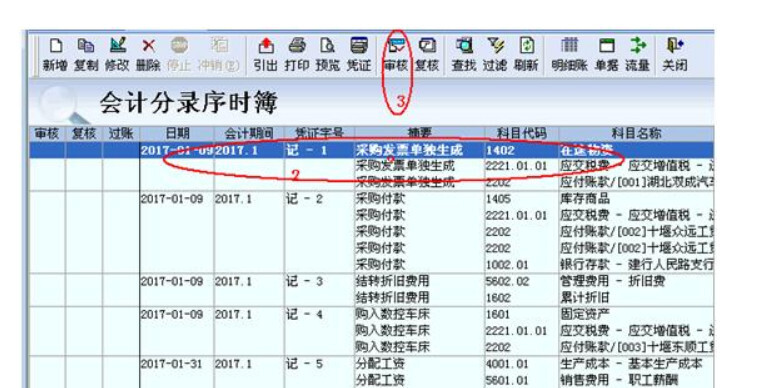Click subject name 固定资产
758x388 pixels.
coord(585,315)
